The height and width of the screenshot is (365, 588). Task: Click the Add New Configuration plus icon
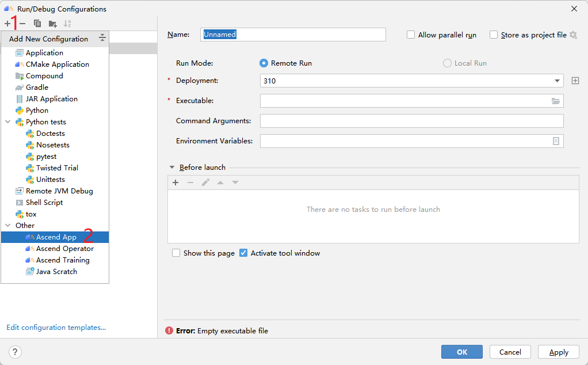[x=7, y=24]
